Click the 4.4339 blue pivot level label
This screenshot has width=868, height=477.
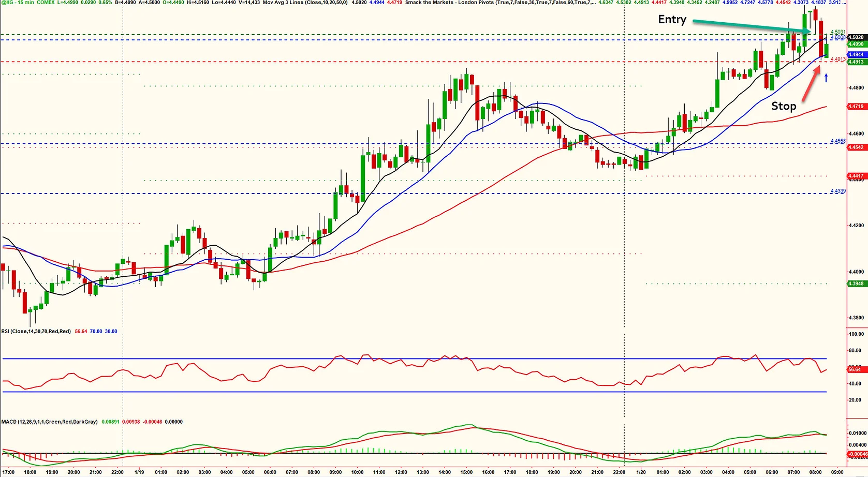[838, 191]
